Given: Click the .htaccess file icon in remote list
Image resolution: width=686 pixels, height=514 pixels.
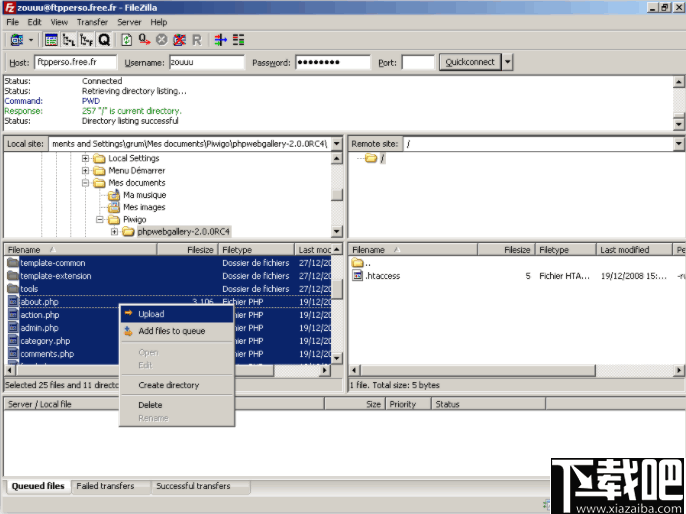Looking at the screenshot, I should tap(358, 276).
